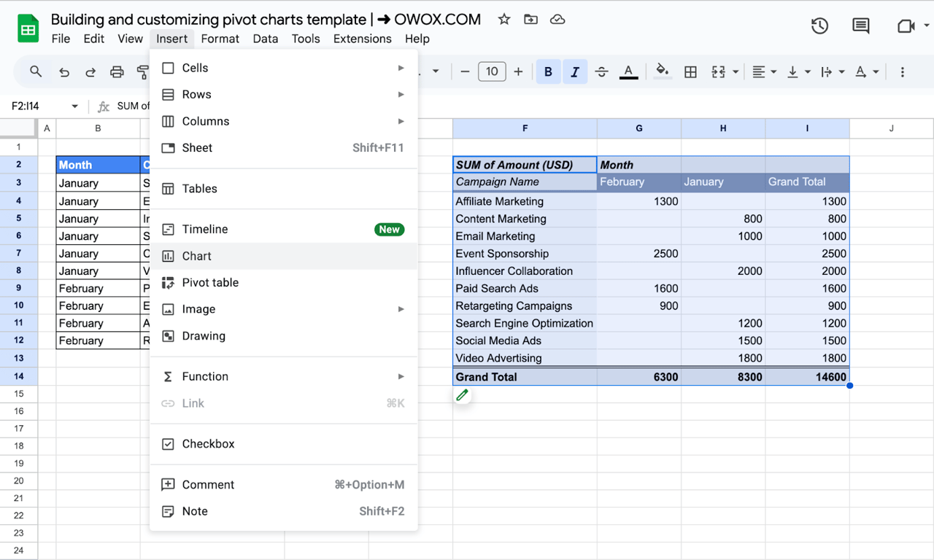Image resolution: width=934 pixels, height=560 pixels.
Task: Select the Month header cell in column B
Action: 98,165
